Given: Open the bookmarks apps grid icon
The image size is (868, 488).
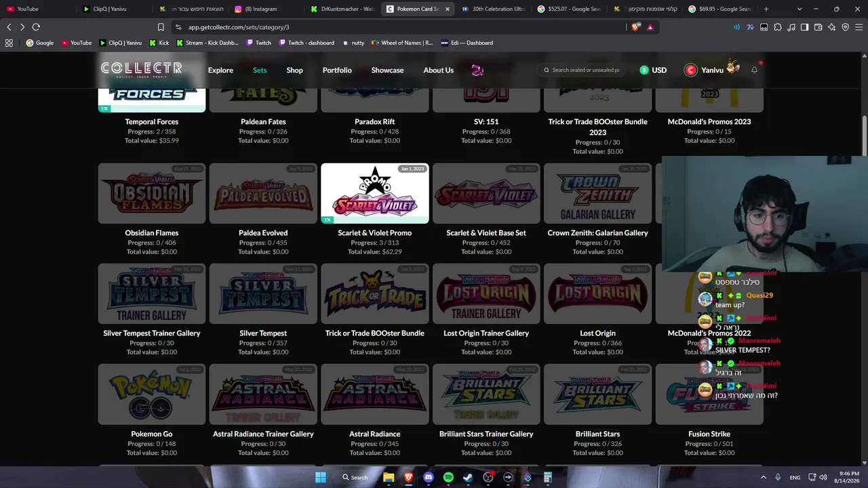Looking at the screenshot, I should [x=9, y=43].
